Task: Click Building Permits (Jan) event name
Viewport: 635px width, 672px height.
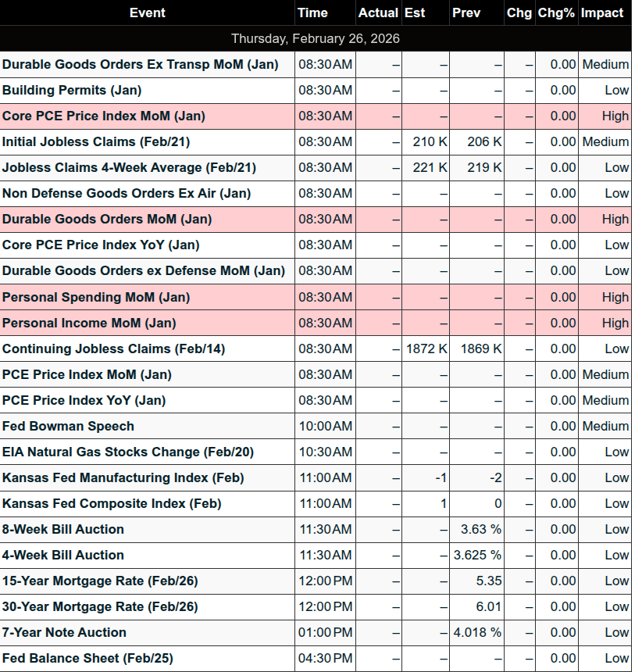Action: tap(72, 90)
